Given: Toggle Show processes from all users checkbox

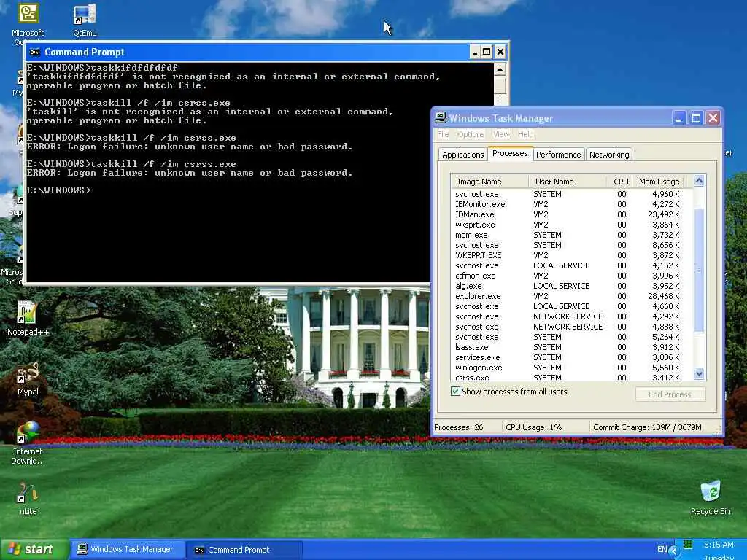Looking at the screenshot, I should 455,391.
